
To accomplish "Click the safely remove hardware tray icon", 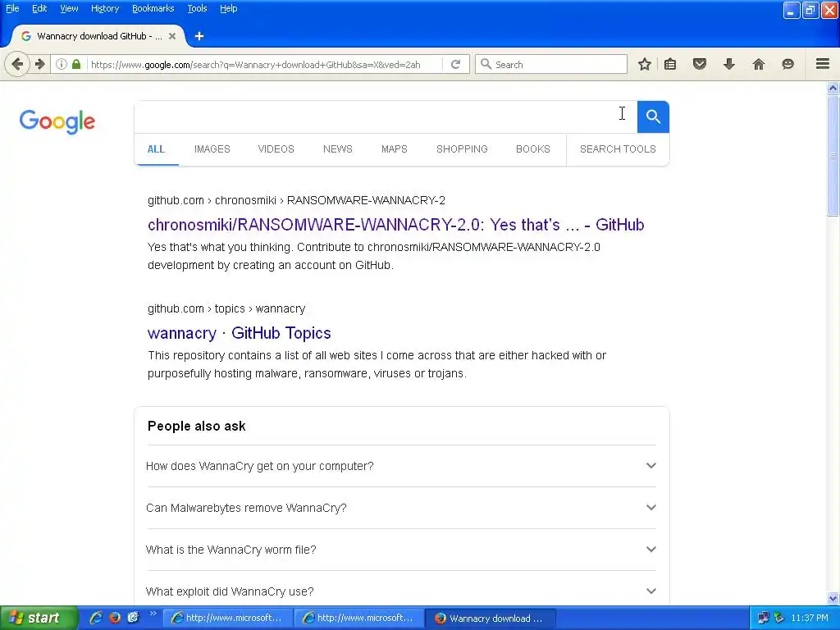I will tap(779, 619).
